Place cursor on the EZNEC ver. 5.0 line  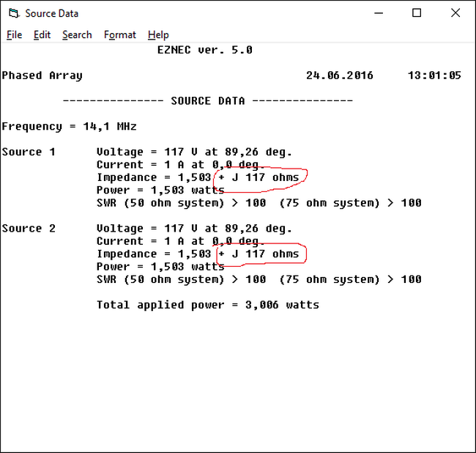[204, 50]
